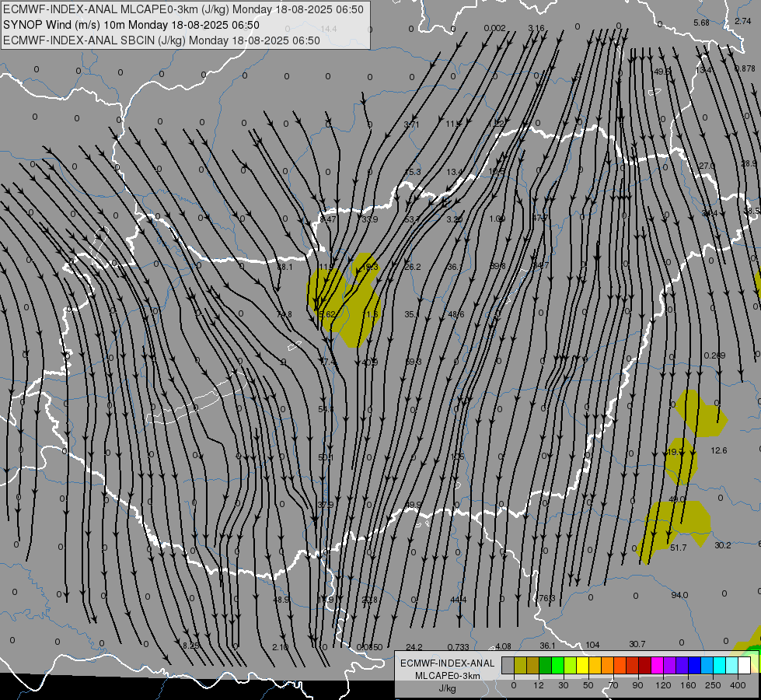
Task: Click the map value 51.7
Action: tap(678, 548)
